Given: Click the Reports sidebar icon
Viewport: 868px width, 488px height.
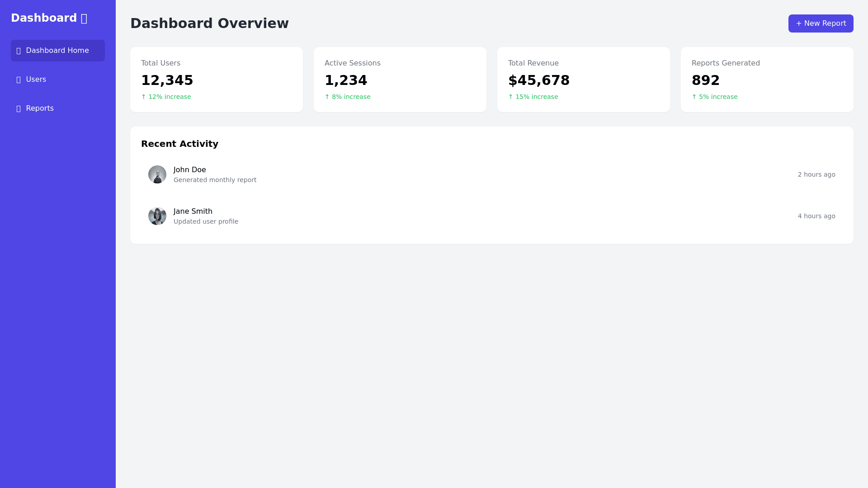Looking at the screenshot, I should point(19,109).
